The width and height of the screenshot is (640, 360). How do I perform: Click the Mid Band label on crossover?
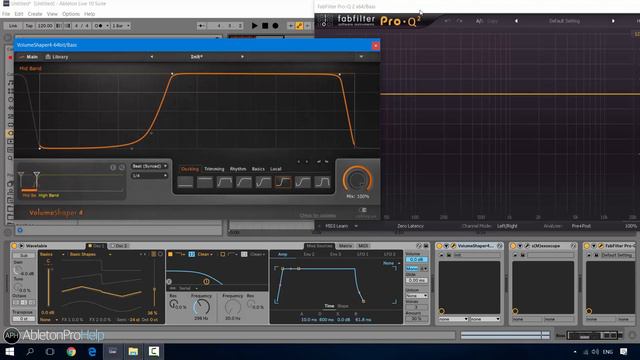[29, 196]
